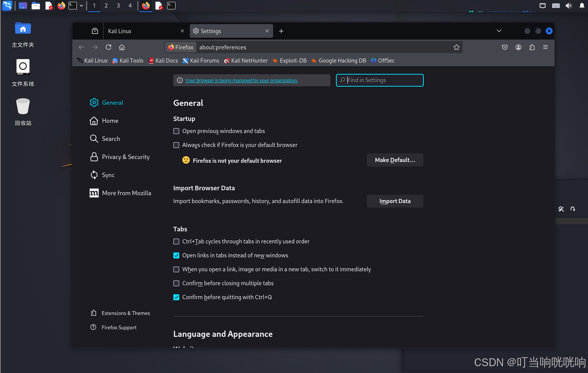Open Firefox Support link

[x=113, y=327]
